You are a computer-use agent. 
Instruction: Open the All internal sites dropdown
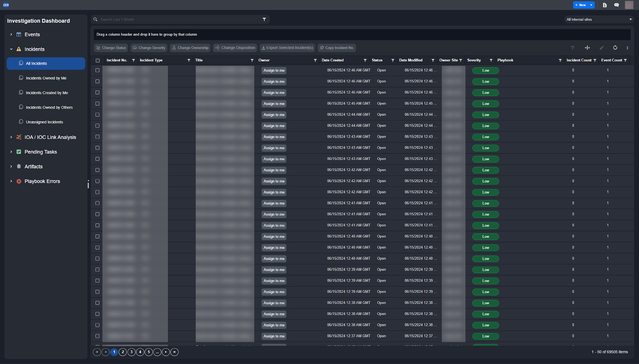[x=599, y=19]
